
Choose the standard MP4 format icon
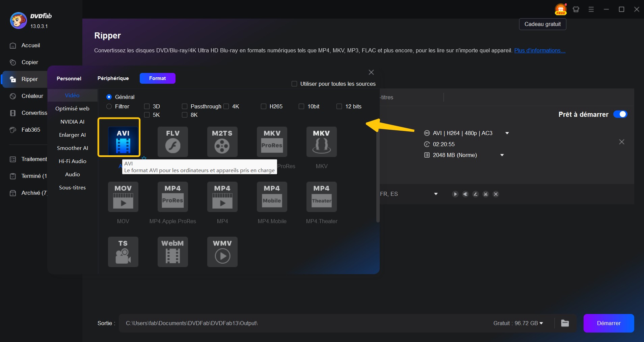tap(222, 197)
